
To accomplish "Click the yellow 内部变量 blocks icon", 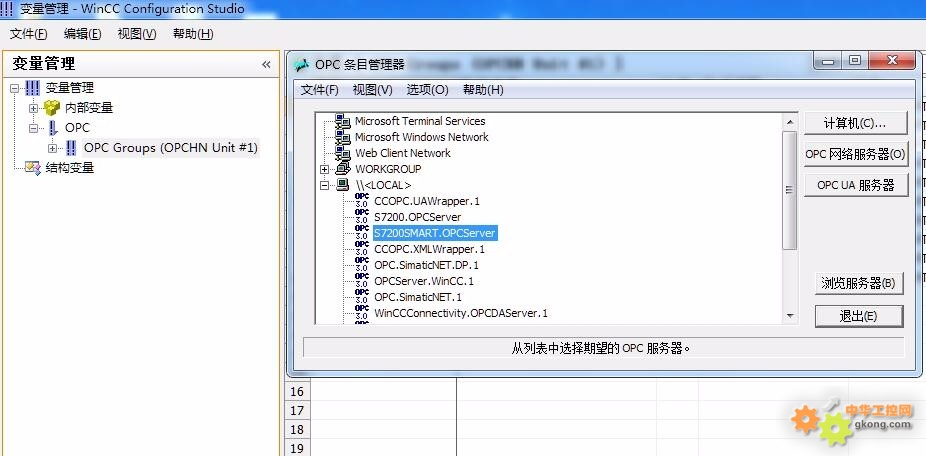I will pos(52,108).
